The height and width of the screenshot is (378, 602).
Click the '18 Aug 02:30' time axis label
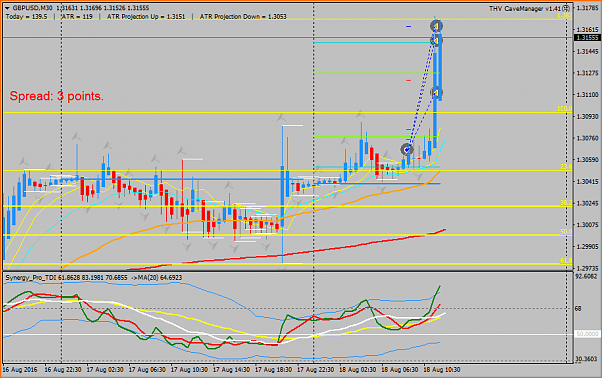pos(358,370)
